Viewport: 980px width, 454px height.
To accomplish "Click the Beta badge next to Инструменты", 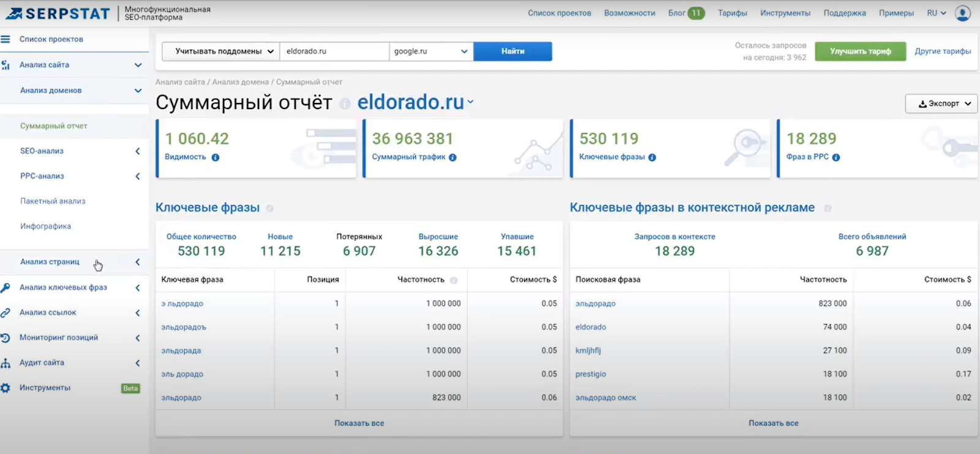I will [130, 388].
